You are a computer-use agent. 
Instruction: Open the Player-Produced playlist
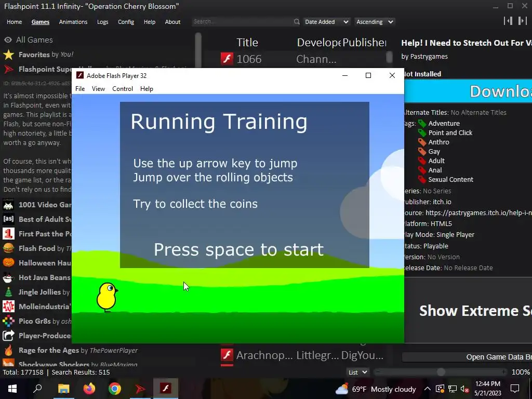tap(37, 336)
